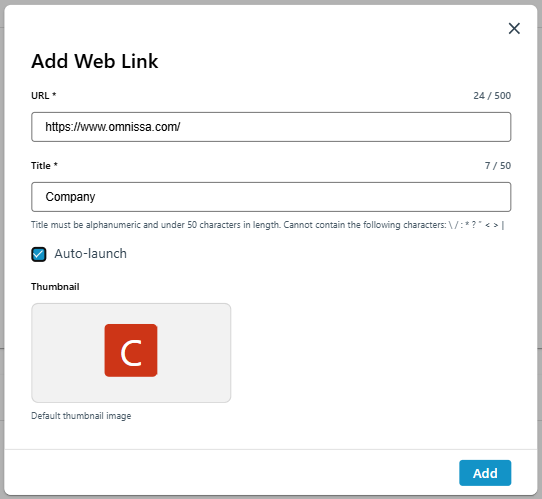542x499 pixels.
Task: Click the Title field label
Action: [x=41, y=166]
